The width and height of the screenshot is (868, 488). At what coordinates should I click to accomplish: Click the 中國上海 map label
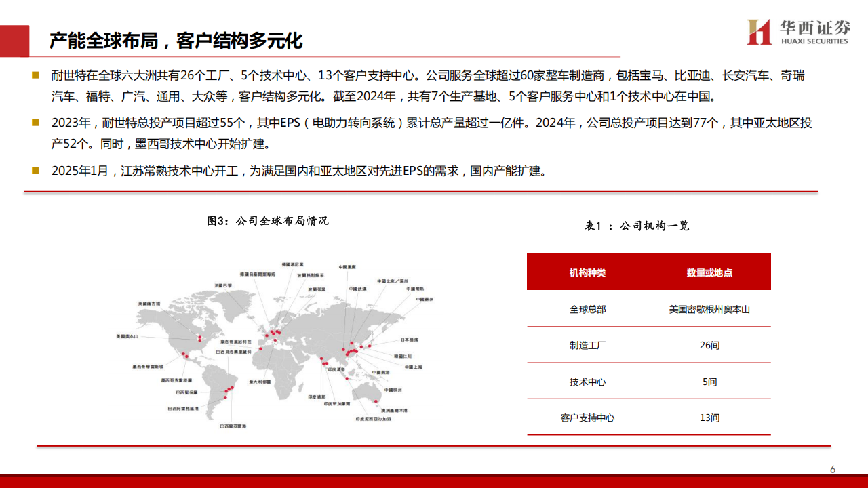click(x=414, y=367)
